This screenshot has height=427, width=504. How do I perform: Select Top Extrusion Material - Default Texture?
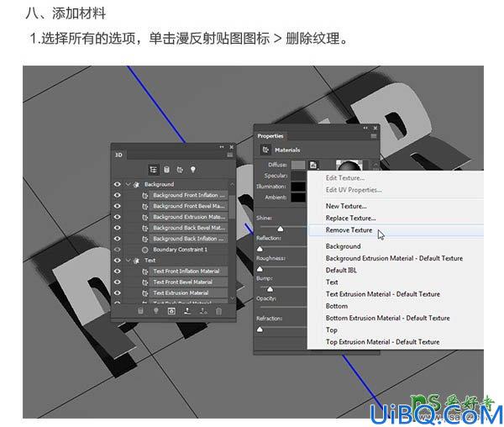click(x=382, y=342)
